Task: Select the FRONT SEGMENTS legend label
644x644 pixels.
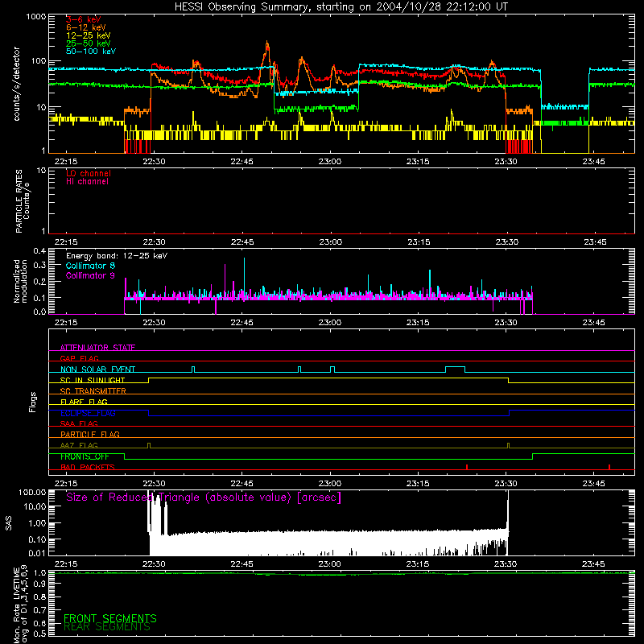Action: click(x=110, y=618)
